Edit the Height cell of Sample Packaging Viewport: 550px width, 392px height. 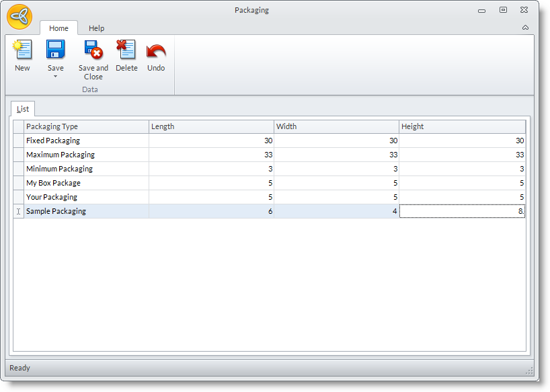pyautogui.click(x=462, y=211)
